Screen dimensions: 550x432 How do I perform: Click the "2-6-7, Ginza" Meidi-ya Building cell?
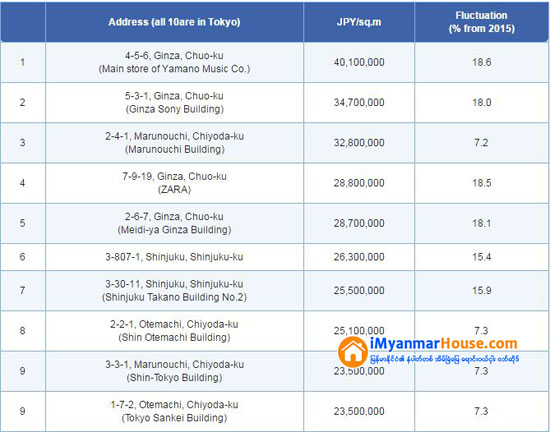click(174, 223)
